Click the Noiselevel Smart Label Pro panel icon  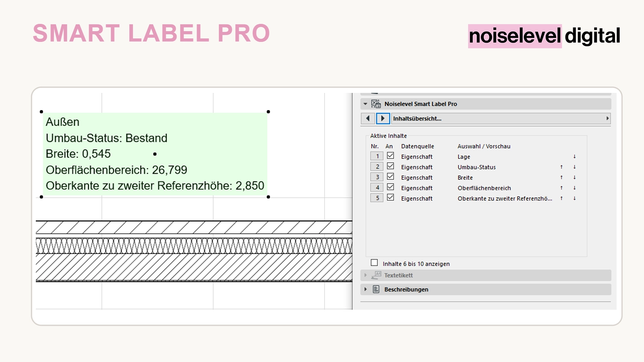[376, 104]
